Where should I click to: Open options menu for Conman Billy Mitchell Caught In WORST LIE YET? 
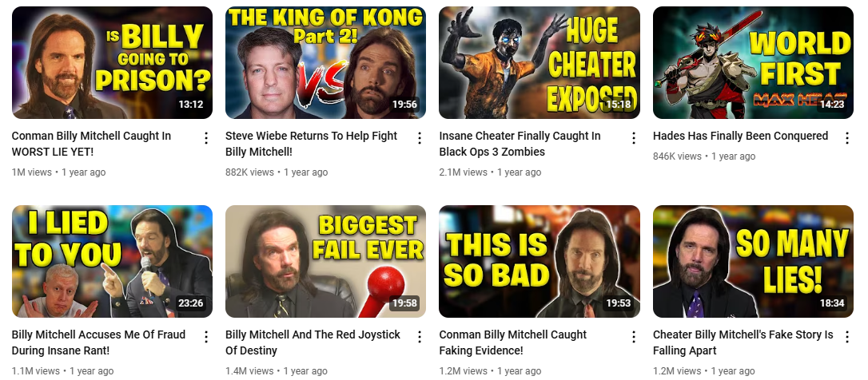pyautogui.click(x=206, y=138)
